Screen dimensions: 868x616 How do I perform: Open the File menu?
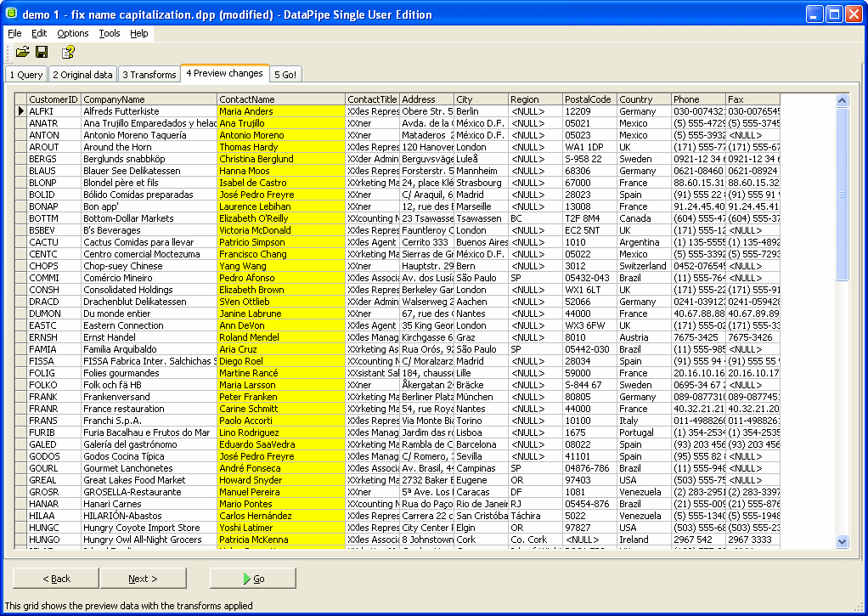(x=14, y=33)
